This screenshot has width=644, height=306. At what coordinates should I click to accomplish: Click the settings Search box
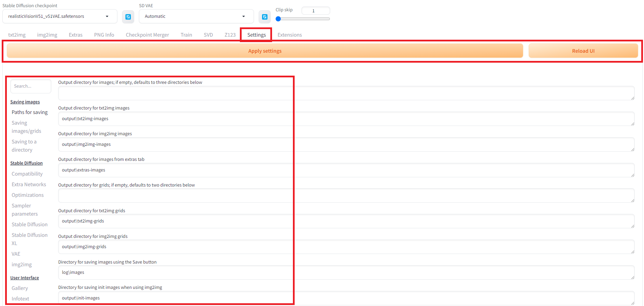(x=31, y=86)
